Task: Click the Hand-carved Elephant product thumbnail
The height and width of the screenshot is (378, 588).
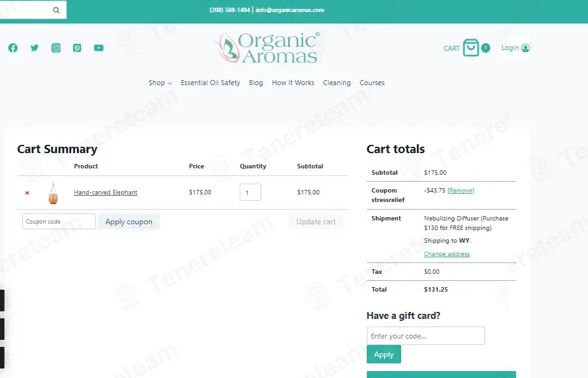Action: click(53, 193)
